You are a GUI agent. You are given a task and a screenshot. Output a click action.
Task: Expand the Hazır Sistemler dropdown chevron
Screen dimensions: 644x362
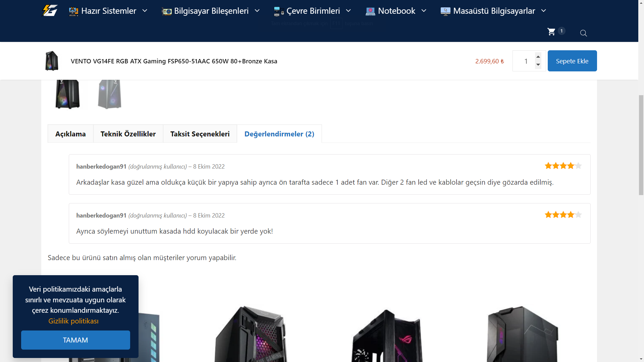click(x=145, y=11)
